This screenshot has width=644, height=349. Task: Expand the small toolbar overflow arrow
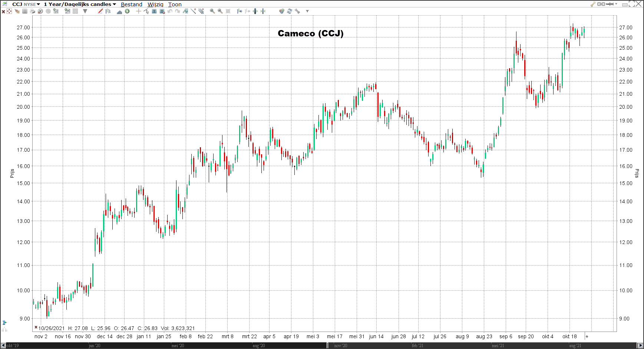(x=307, y=11)
